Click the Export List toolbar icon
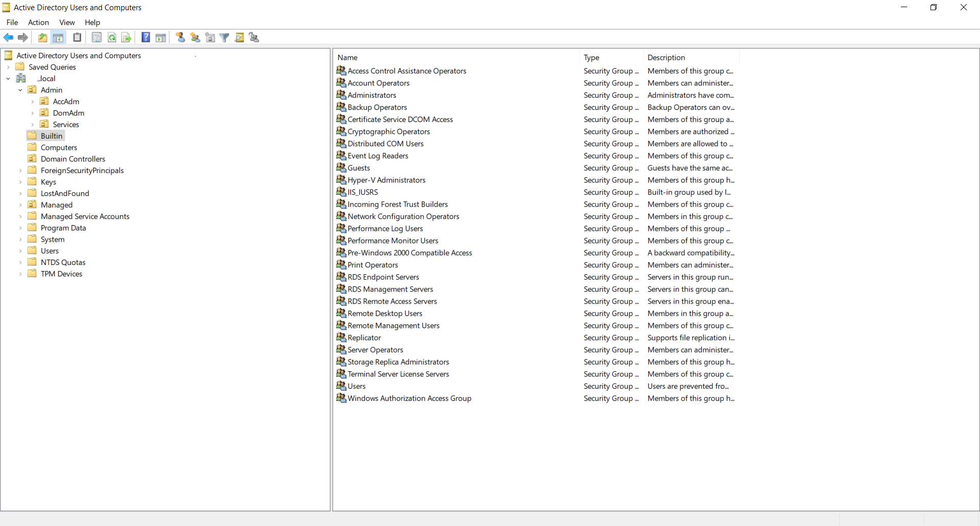The height and width of the screenshot is (526, 980). [x=127, y=37]
